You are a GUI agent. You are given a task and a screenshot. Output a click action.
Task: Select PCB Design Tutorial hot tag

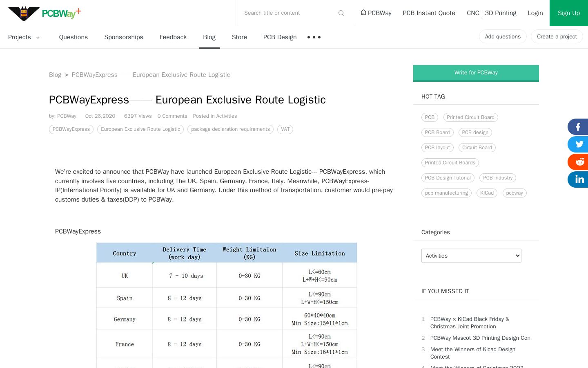point(448,178)
